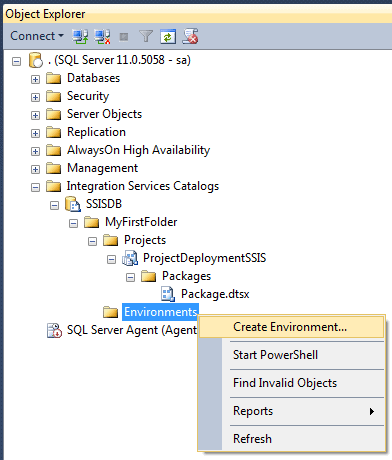
Task: Click the Reports submenu arrow
Action: tap(372, 412)
